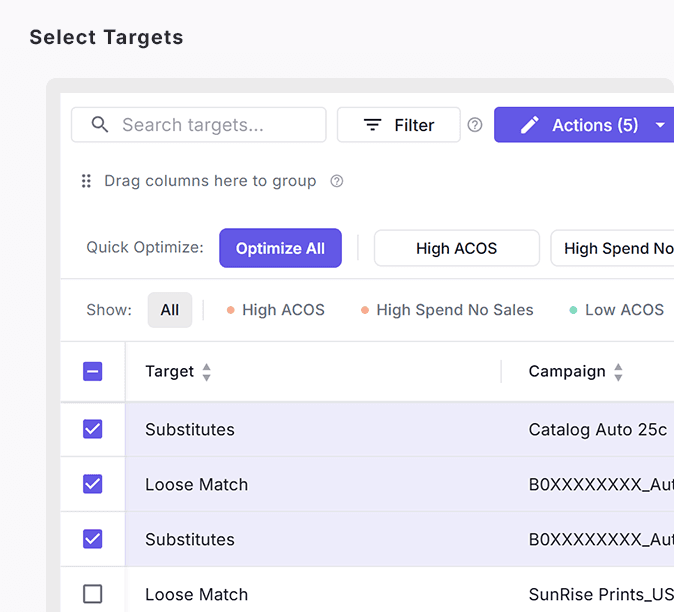The height and width of the screenshot is (612, 674).
Task: Uncheck the selected Loose Match row checkbox
Action: (92, 484)
